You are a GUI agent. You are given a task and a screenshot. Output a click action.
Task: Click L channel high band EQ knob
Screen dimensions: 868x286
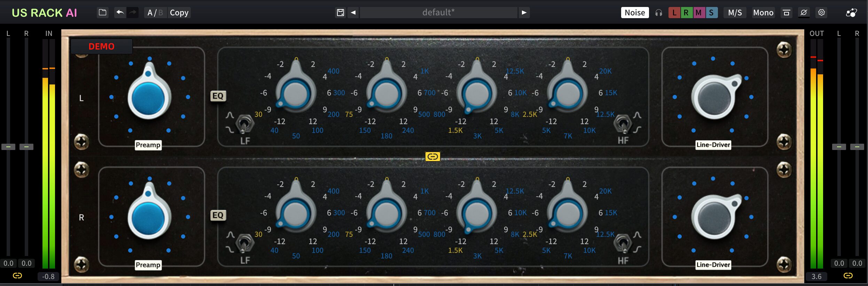(567, 93)
